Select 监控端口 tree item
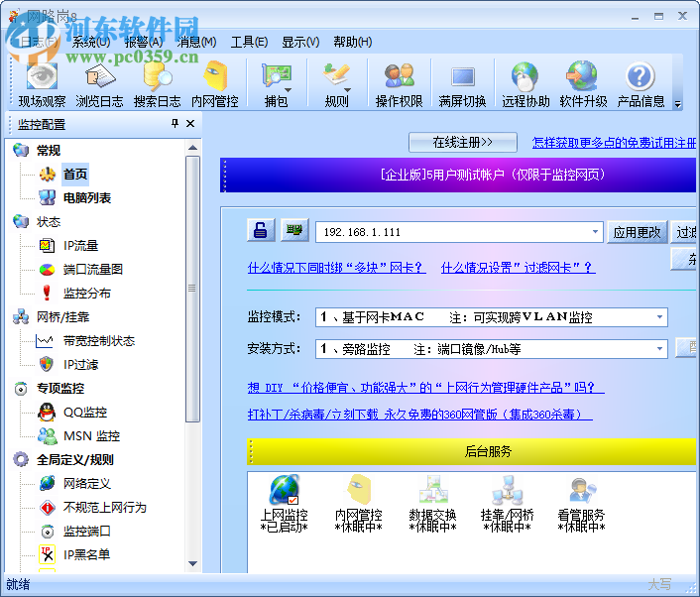 (86, 532)
